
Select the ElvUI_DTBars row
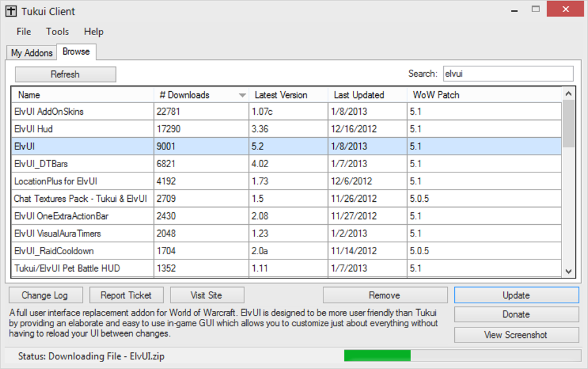coord(287,164)
